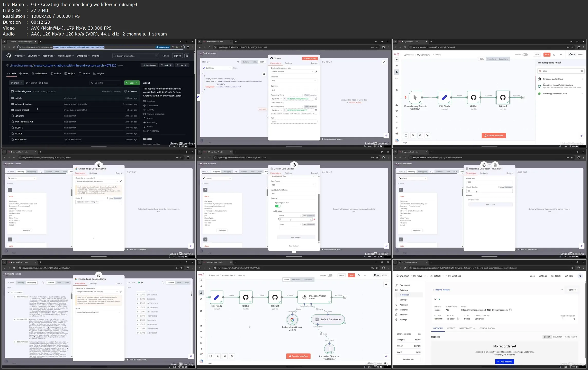Clear the 'pine' node search with the X icon

(x=582, y=71)
